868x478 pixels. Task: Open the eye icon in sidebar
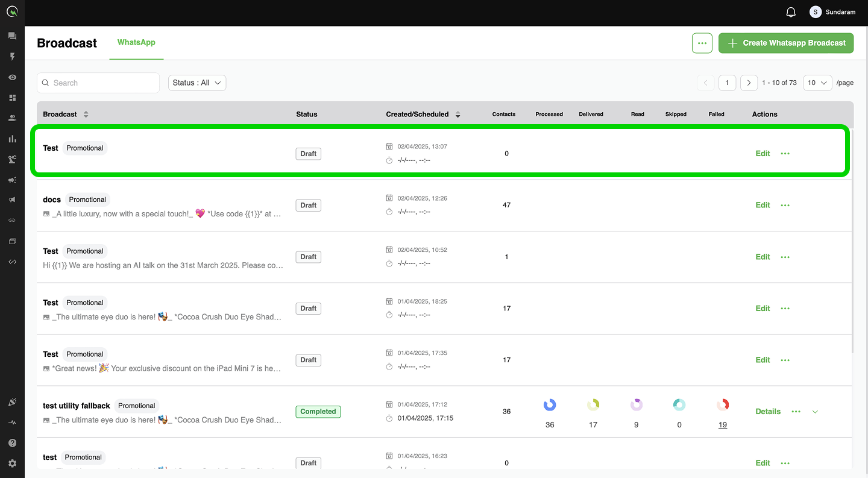pyautogui.click(x=12, y=77)
